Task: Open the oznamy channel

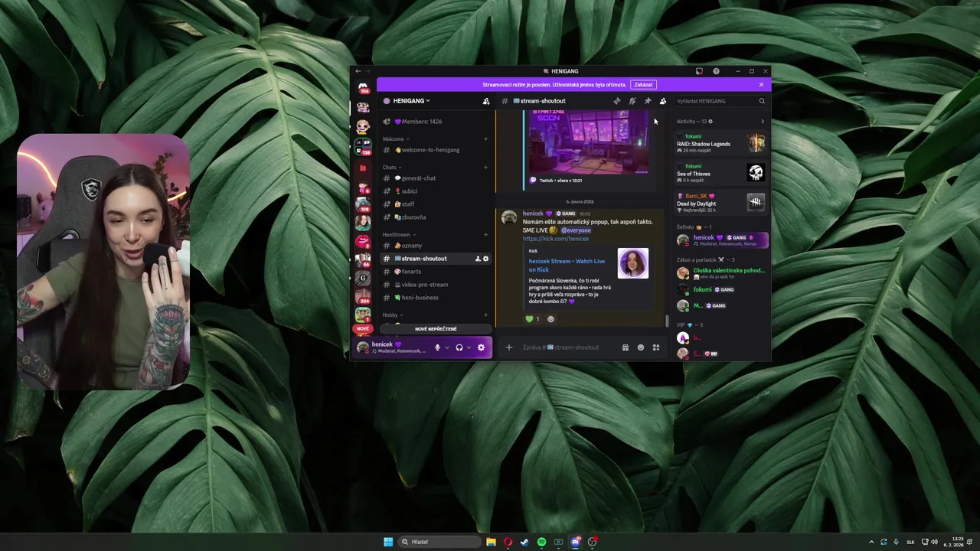Action: (x=436, y=246)
